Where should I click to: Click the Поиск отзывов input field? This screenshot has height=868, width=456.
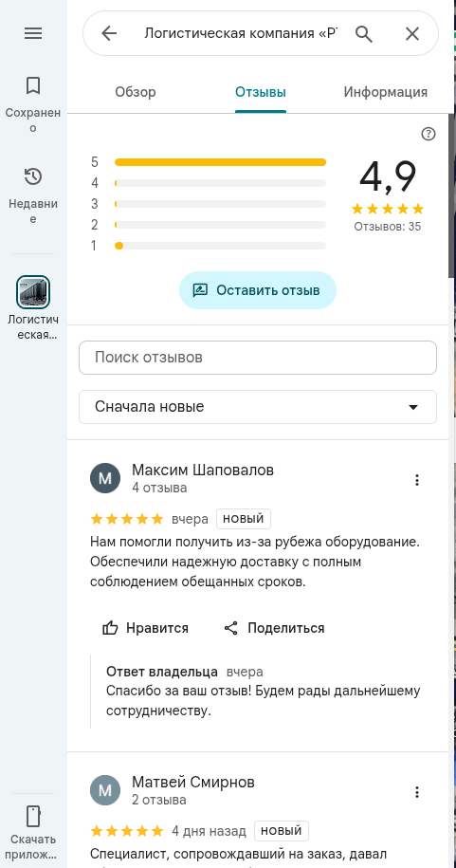click(258, 358)
